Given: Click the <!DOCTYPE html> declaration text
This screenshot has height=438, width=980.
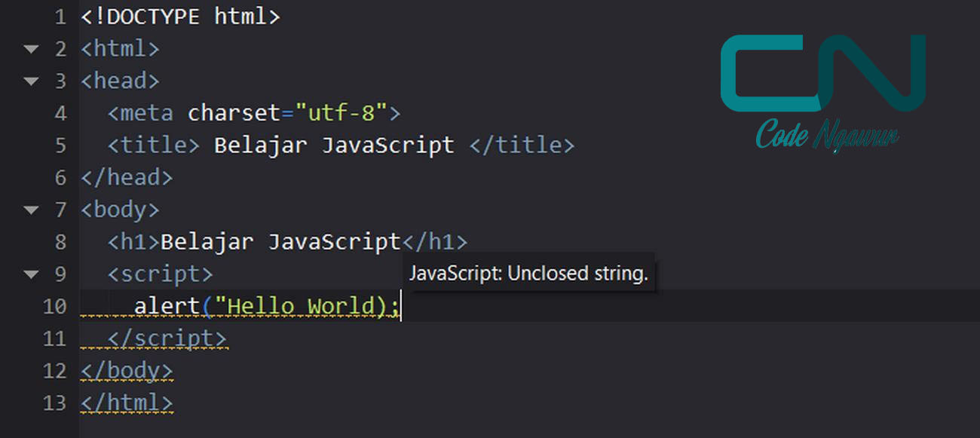Looking at the screenshot, I should (x=180, y=17).
